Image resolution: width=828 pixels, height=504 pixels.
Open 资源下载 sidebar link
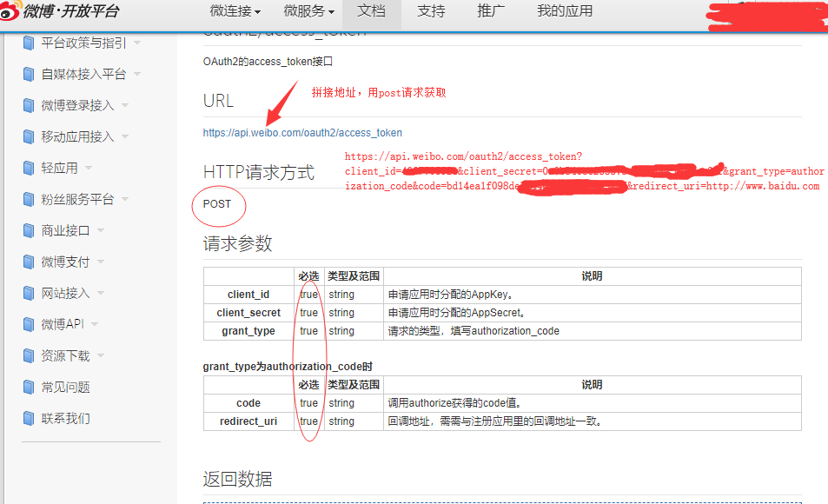click(65, 355)
